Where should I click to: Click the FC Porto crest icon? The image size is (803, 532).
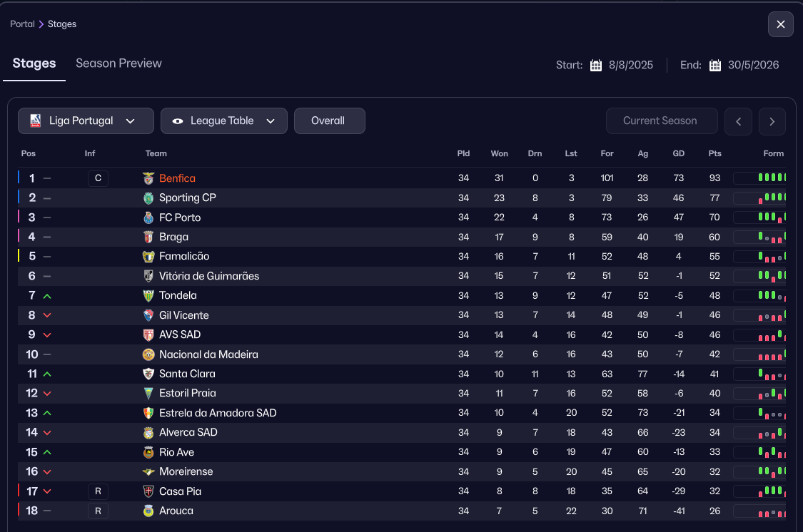[x=148, y=218]
